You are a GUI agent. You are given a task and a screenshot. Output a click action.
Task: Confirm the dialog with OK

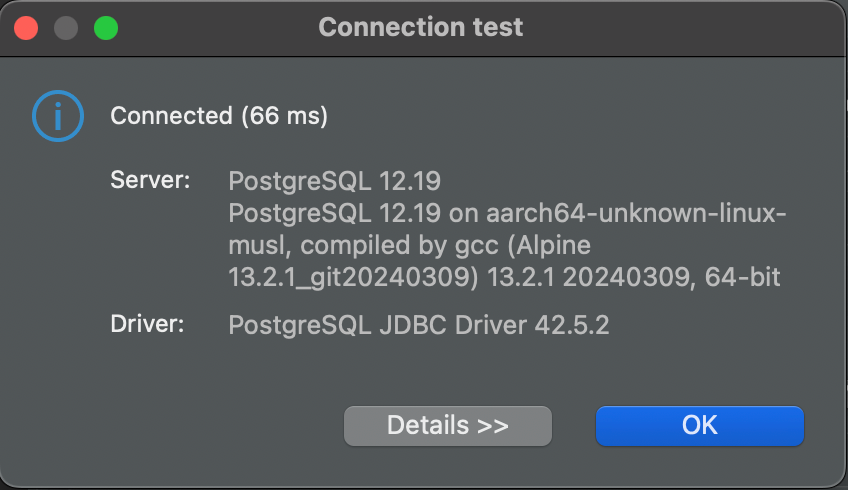(700, 426)
